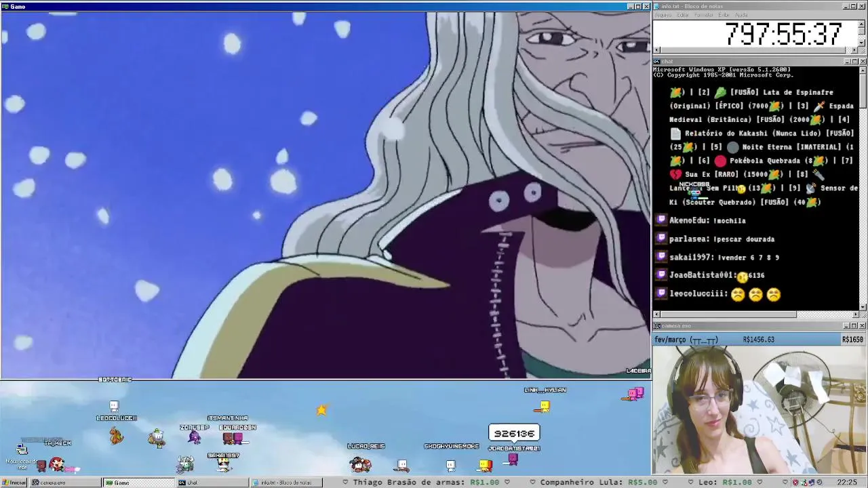Open Exibir menu in Bloco de notas
The height and width of the screenshot is (488, 868).
(724, 15)
